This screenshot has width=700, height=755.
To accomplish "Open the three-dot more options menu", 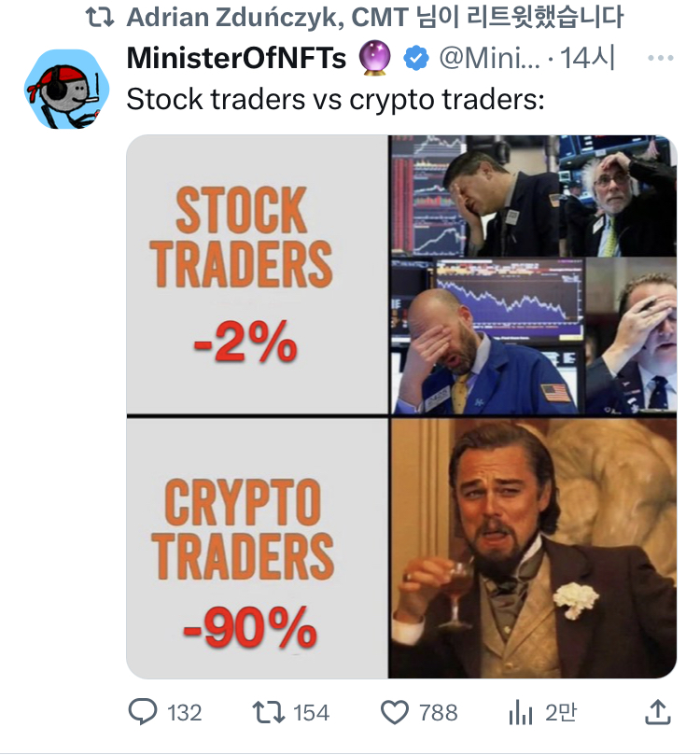I will coord(660,58).
